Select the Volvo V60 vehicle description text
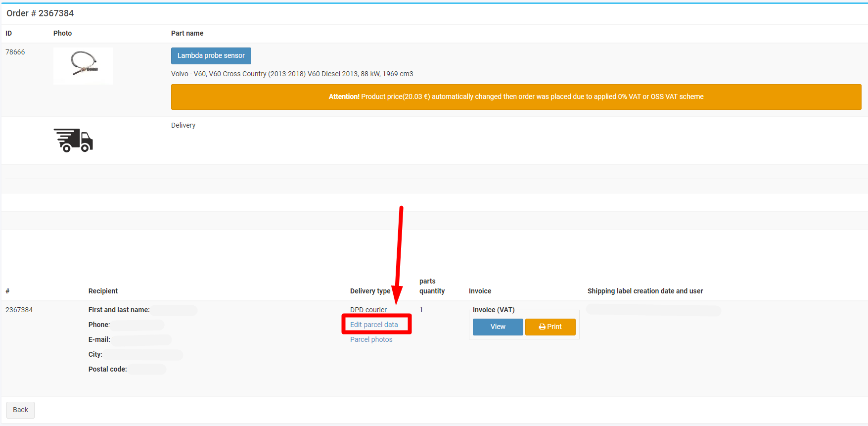The height and width of the screenshot is (426, 868). pos(292,74)
